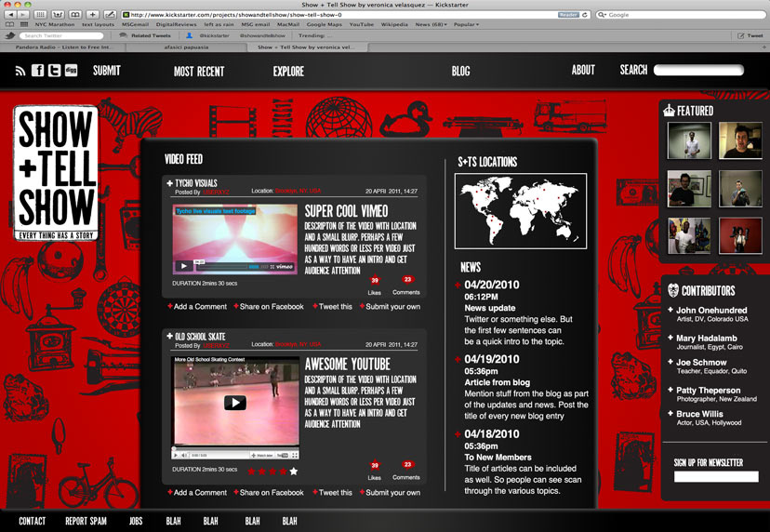Play the Old School Skate YouTube video
The width and height of the screenshot is (770, 532).
pyautogui.click(x=235, y=403)
